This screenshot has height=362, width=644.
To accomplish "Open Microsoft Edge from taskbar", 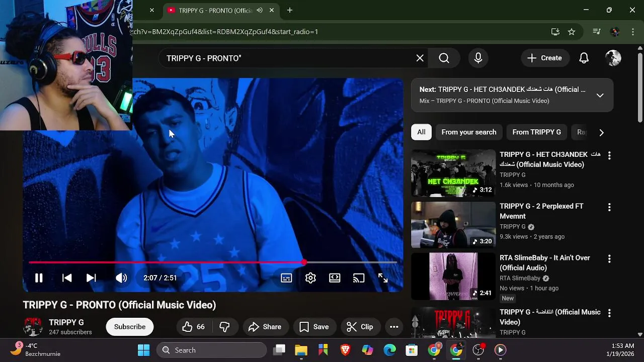I will pos(389,350).
